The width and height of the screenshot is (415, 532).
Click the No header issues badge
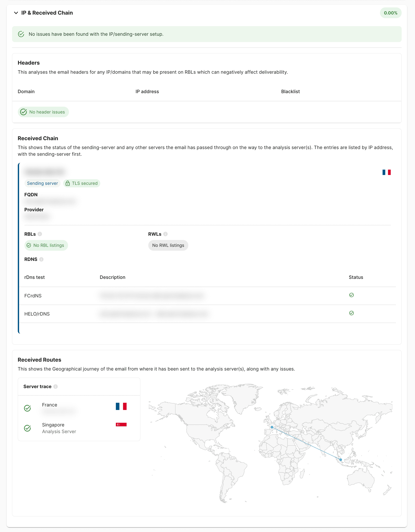coord(43,112)
